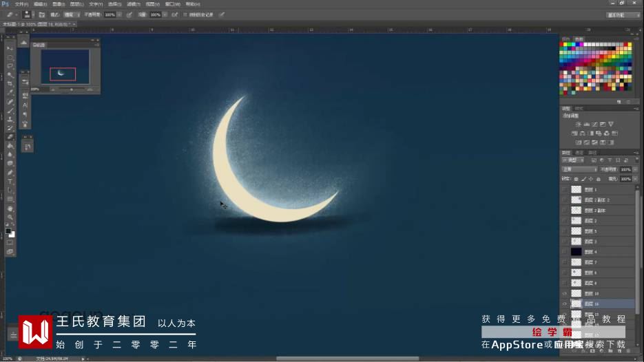This screenshot has height=362, width=644.
Task: Open the layer opacity dropdown arrow
Action: point(635,169)
